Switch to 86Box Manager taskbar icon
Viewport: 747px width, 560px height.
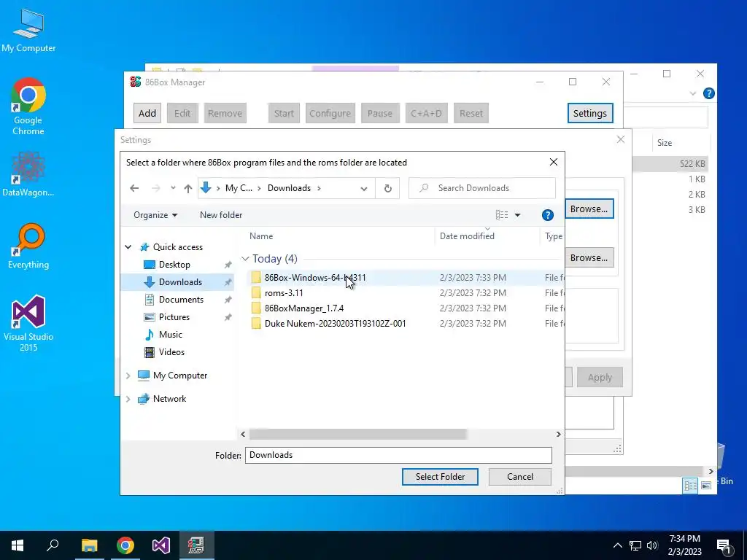pyautogui.click(x=196, y=545)
